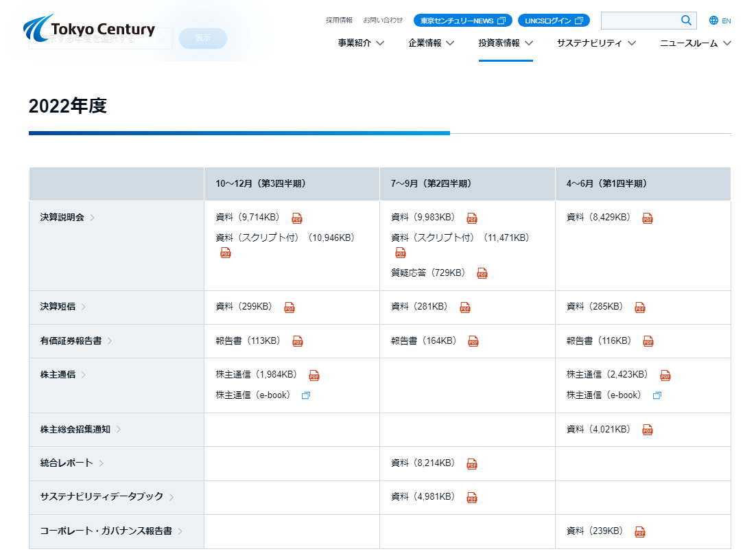Open the 企業情報 navigation menu
This screenshot has width=756, height=556.
coord(431,43)
